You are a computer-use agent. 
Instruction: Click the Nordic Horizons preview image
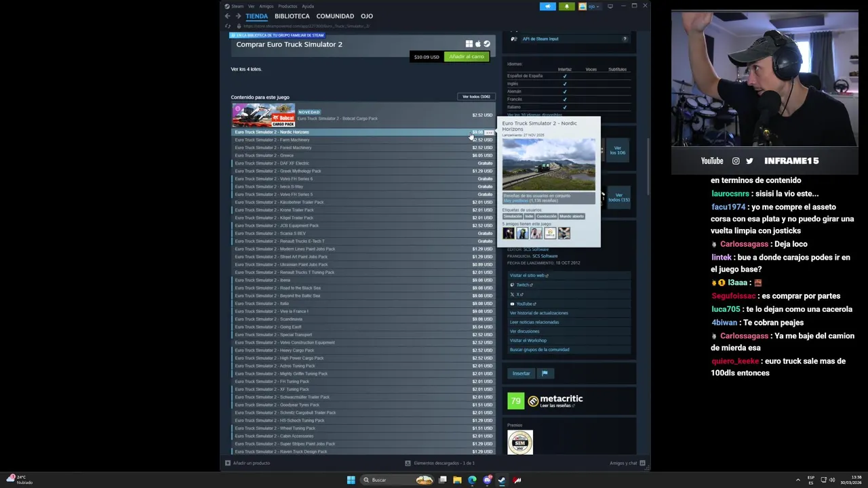coord(549,165)
